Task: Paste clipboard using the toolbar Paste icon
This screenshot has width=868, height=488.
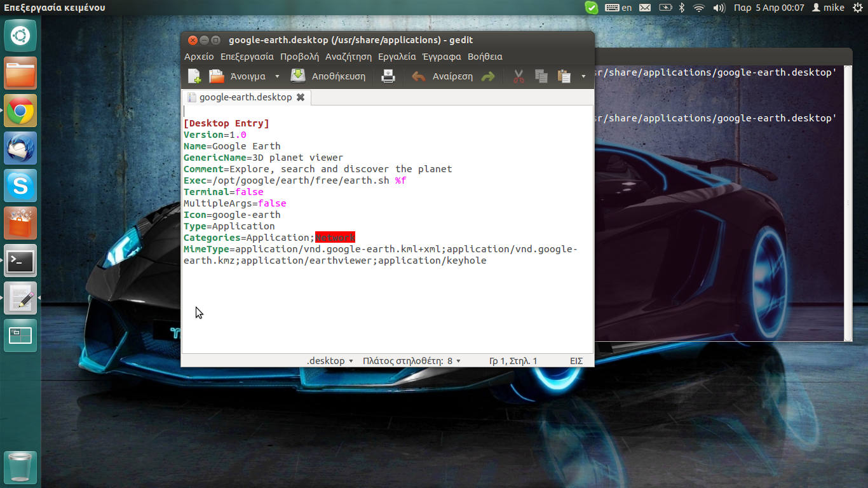Action: pos(564,76)
